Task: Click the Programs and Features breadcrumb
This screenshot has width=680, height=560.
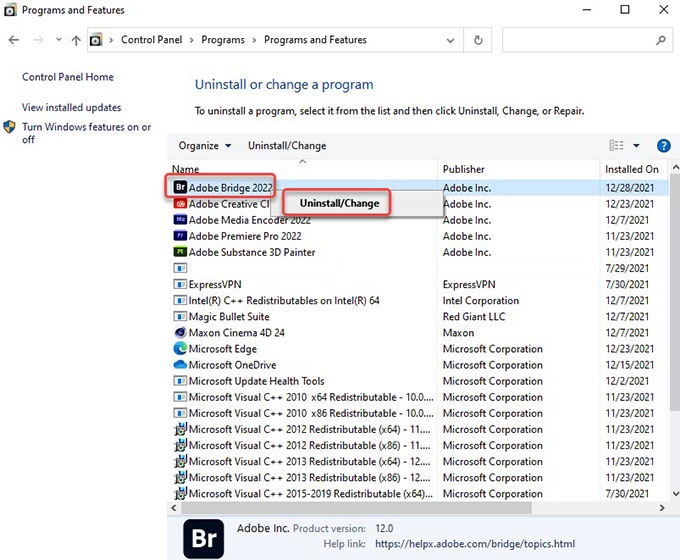Action: coord(315,40)
